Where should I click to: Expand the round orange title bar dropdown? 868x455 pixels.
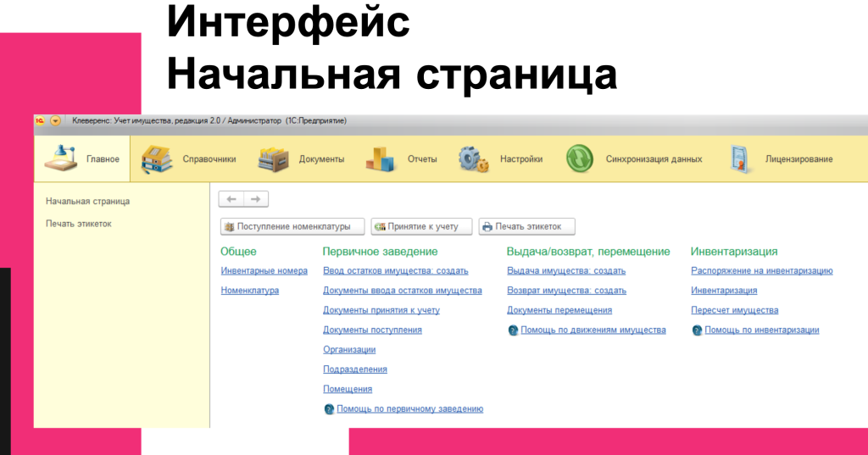(55, 120)
